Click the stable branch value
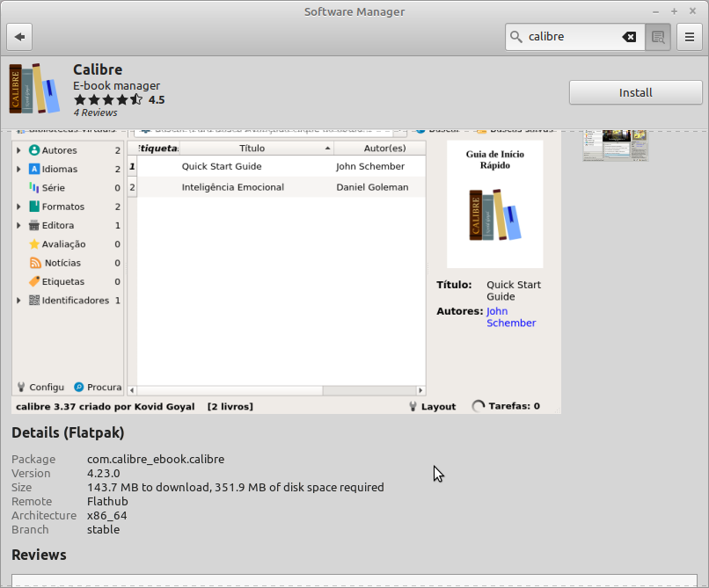This screenshot has height=588, width=709. (x=103, y=530)
